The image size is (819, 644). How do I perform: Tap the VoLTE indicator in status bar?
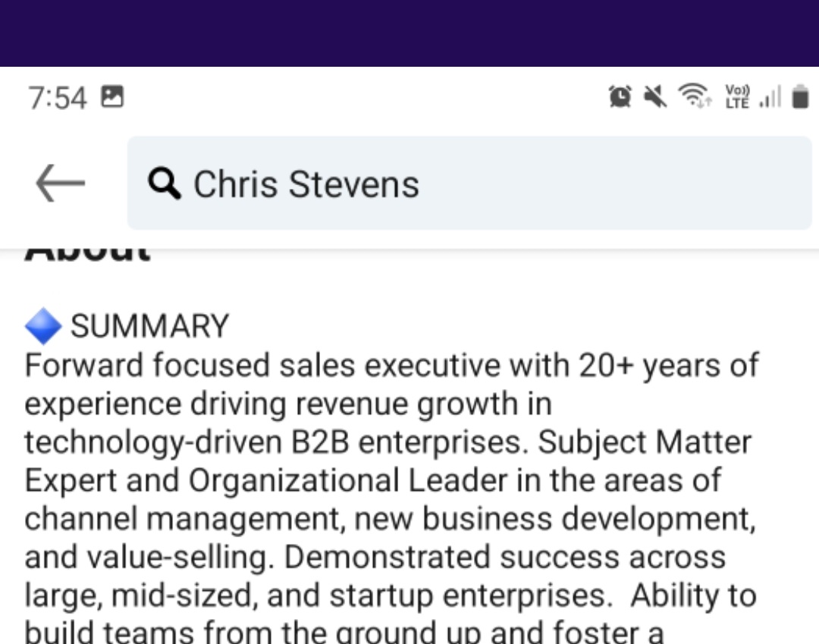(737, 96)
